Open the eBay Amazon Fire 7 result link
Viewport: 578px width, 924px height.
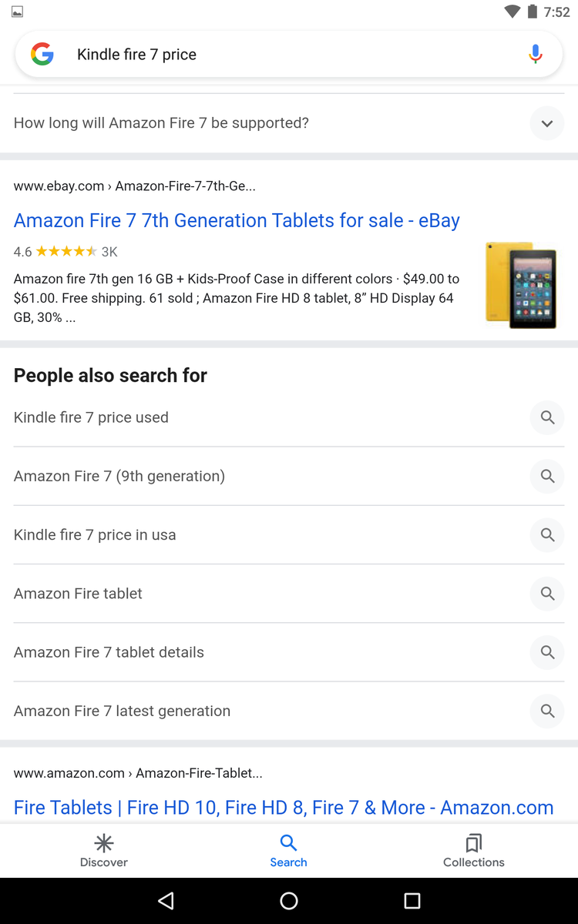point(237,221)
